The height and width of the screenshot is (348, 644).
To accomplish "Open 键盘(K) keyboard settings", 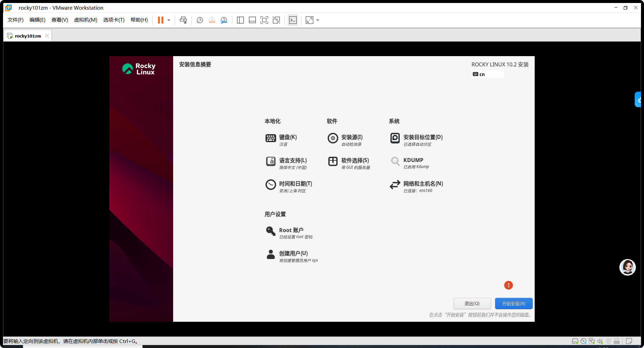I will point(281,140).
